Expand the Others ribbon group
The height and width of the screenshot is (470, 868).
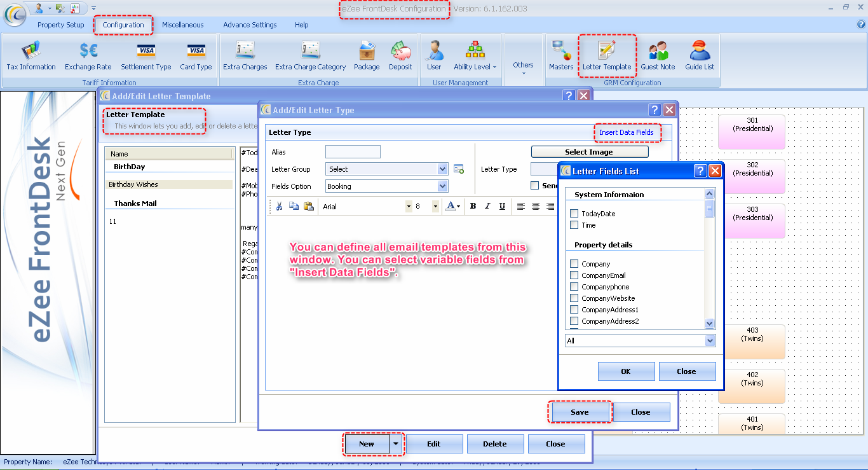coord(524,67)
